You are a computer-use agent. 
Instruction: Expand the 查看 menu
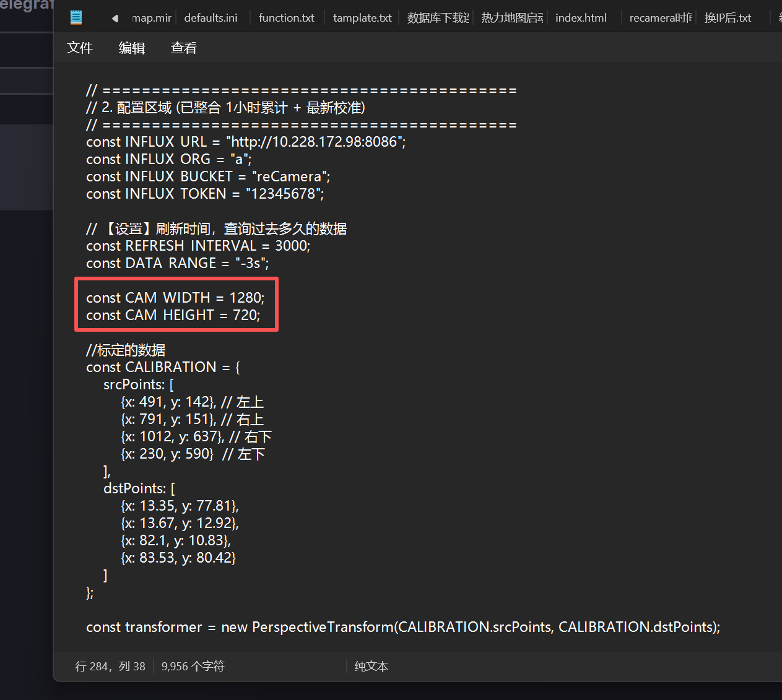point(184,48)
